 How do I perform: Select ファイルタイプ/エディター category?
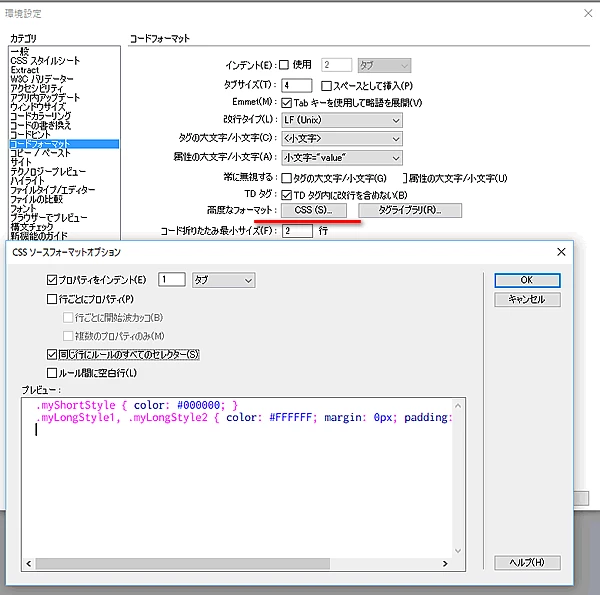click(x=52, y=190)
